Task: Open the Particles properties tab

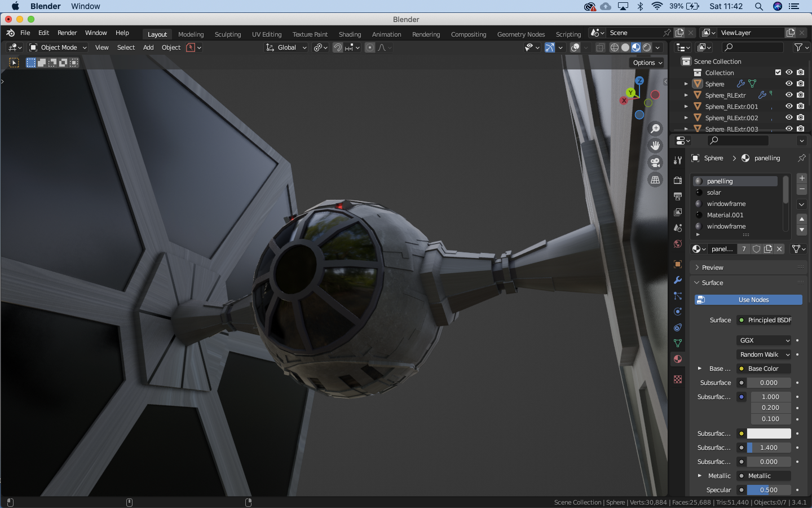Action: pos(678,296)
